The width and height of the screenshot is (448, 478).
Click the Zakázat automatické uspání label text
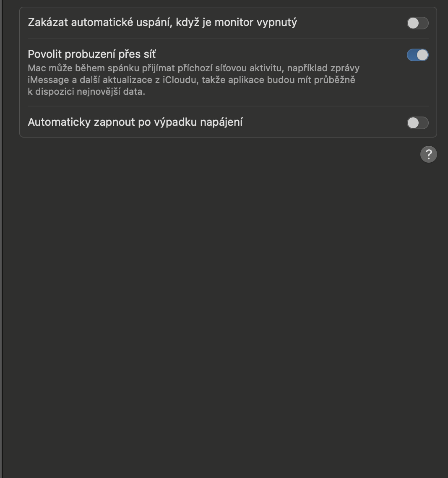point(162,22)
